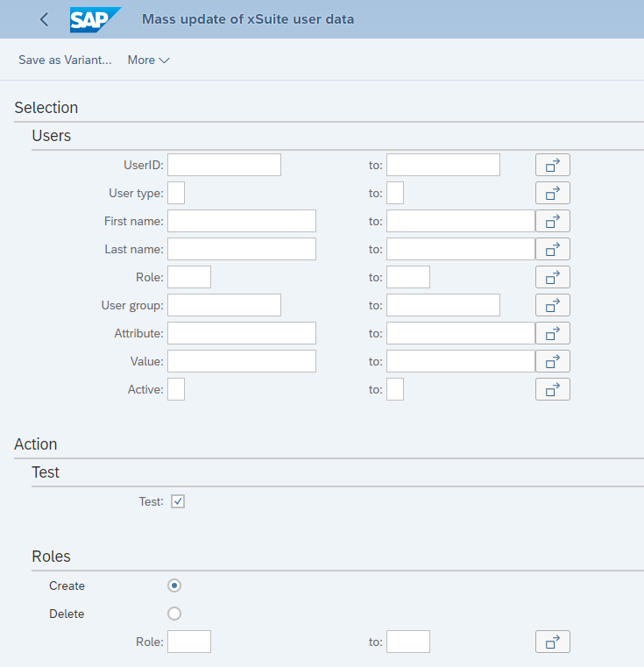Open multiple selection for Roles action Role
This screenshot has width=644, height=667.
(x=552, y=642)
